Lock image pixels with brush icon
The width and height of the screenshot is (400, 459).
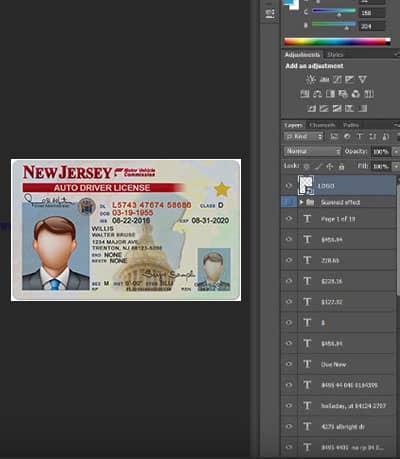(x=318, y=166)
